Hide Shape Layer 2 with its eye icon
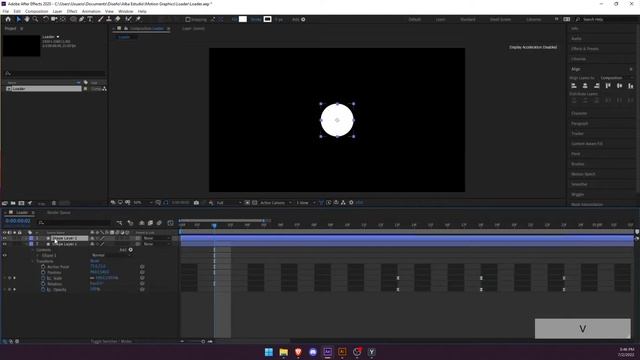The image size is (640, 360). coord(5,238)
